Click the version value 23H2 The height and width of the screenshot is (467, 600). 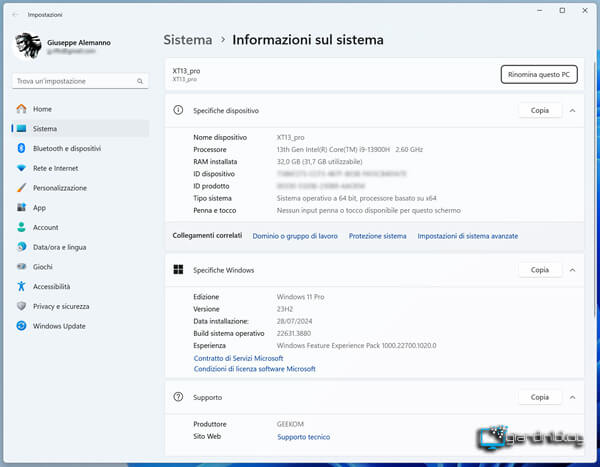pyautogui.click(x=285, y=309)
